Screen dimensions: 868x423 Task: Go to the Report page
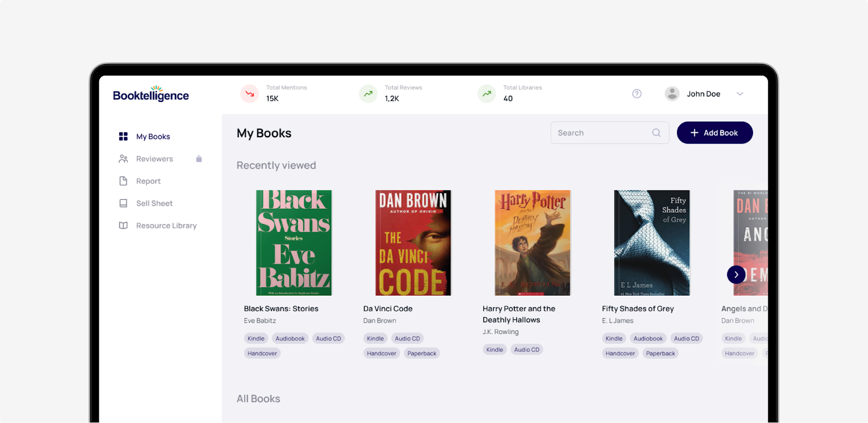coord(148,181)
